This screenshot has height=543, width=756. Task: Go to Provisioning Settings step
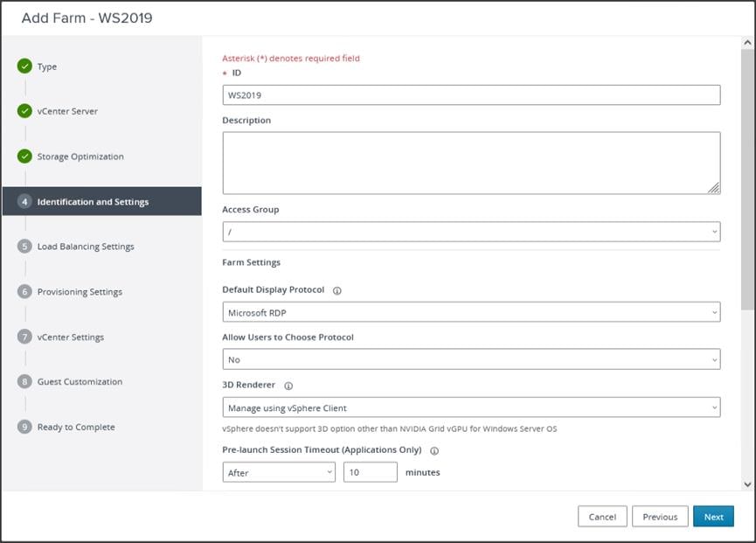(80, 292)
